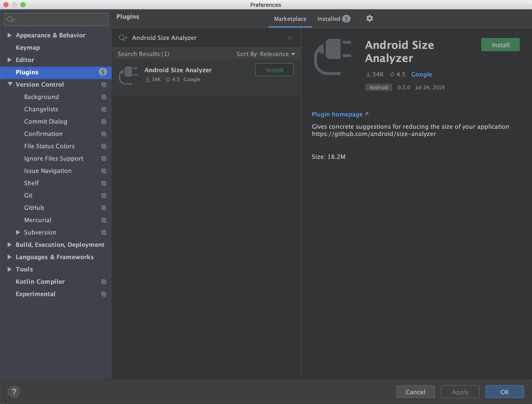
Task: Click the Apply button
Action: coord(460,391)
